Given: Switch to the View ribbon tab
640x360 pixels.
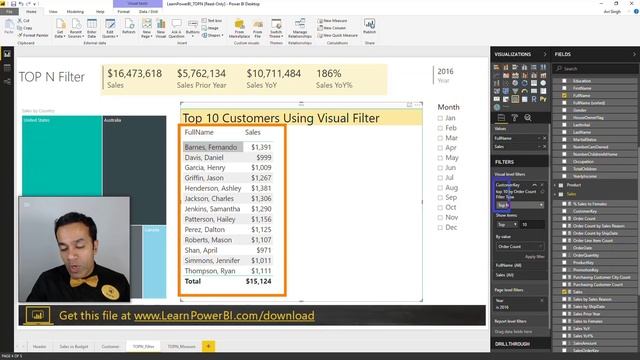Looking at the screenshot, I should pos(53,12).
